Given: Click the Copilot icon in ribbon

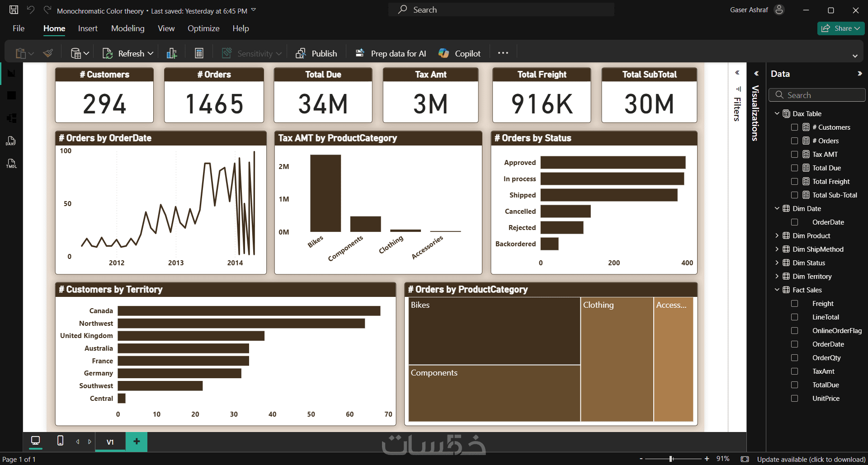Looking at the screenshot, I should click(x=444, y=53).
